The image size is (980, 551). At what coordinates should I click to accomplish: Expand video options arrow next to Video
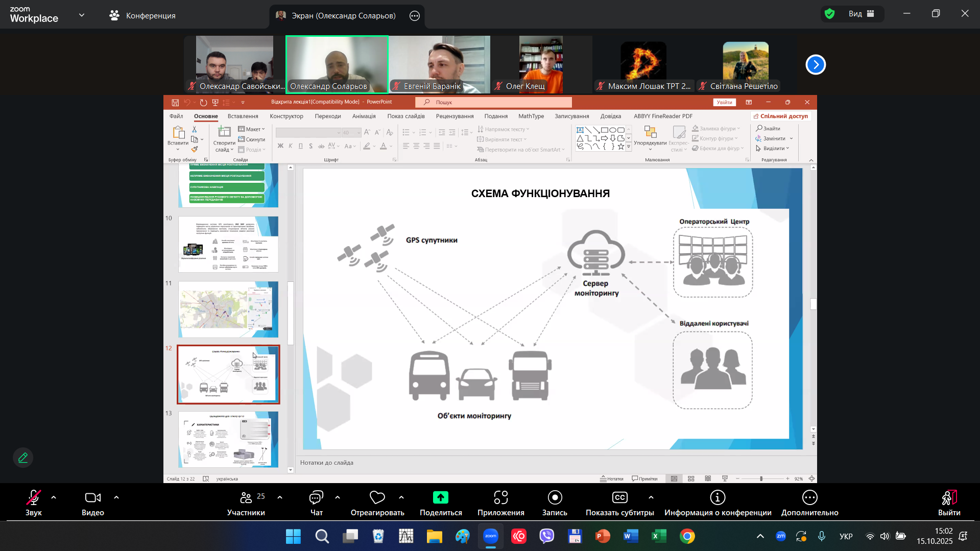coord(116,497)
